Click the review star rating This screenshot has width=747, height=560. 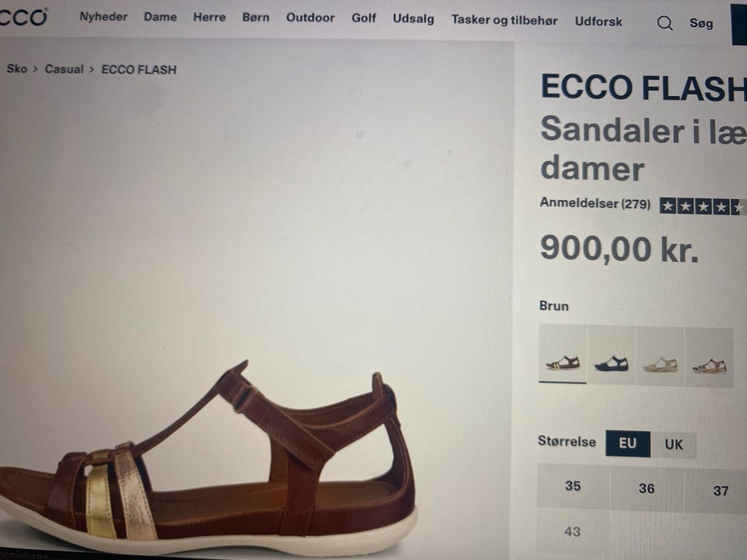[703, 206]
